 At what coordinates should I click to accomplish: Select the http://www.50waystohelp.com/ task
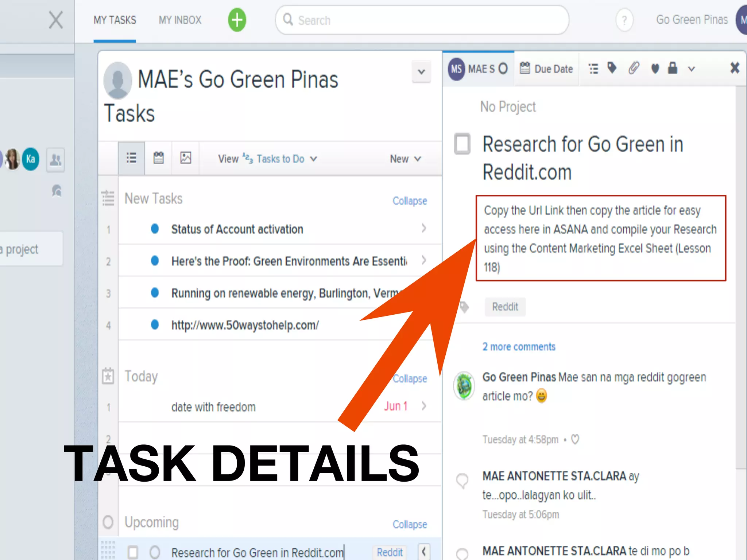(x=245, y=325)
